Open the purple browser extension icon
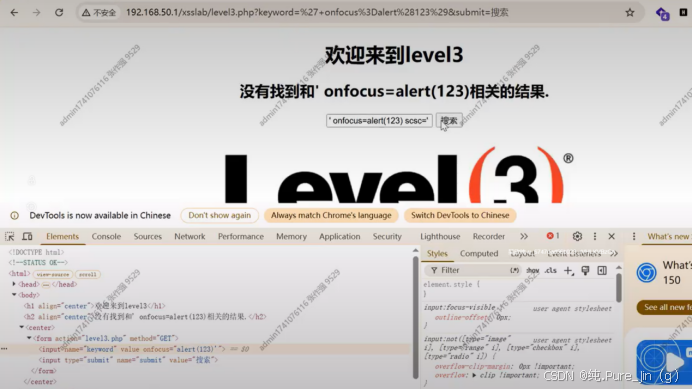693x390 pixels. (x=662, y=13)
